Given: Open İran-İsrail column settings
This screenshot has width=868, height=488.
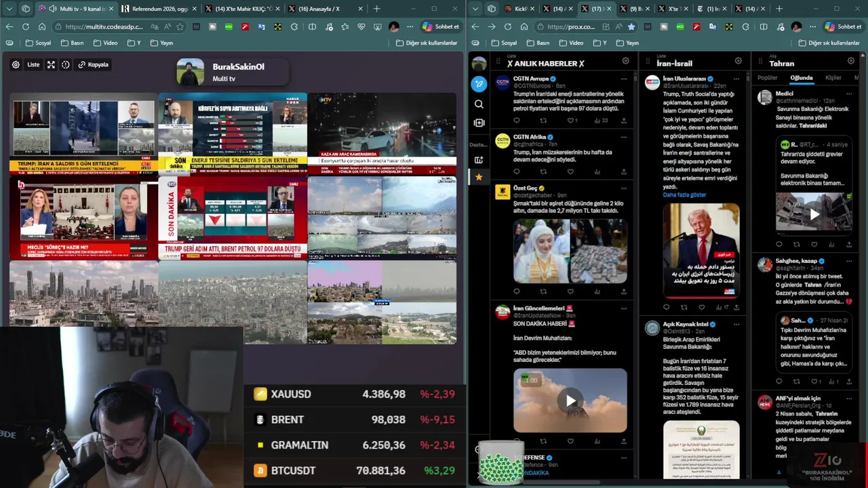Looking at the screenshot, I should click(x=738, y=61).
